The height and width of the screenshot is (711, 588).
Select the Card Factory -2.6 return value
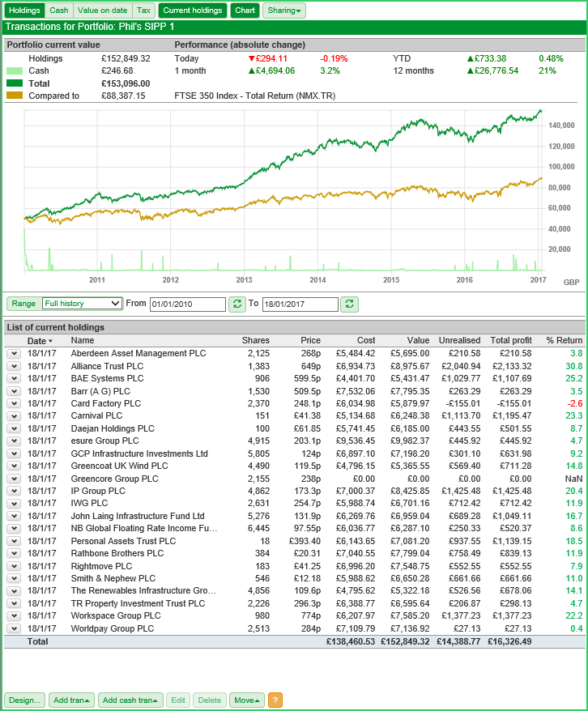pos(575,403)
